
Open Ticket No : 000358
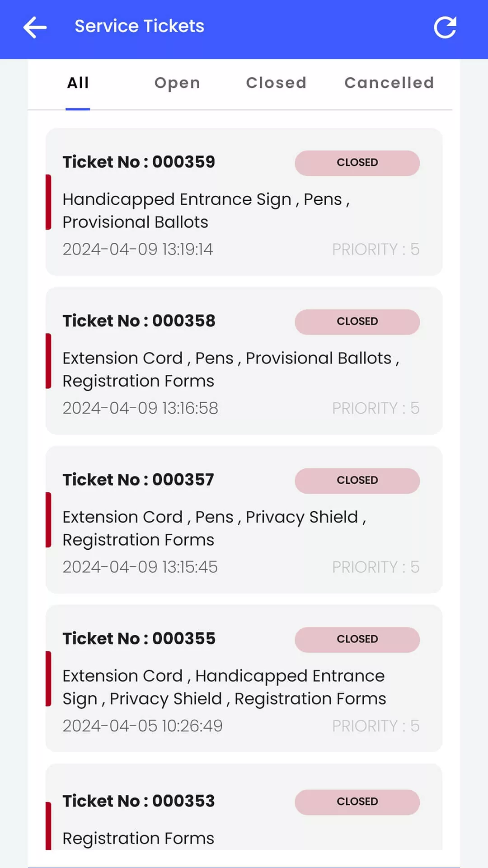pos(139,321)
